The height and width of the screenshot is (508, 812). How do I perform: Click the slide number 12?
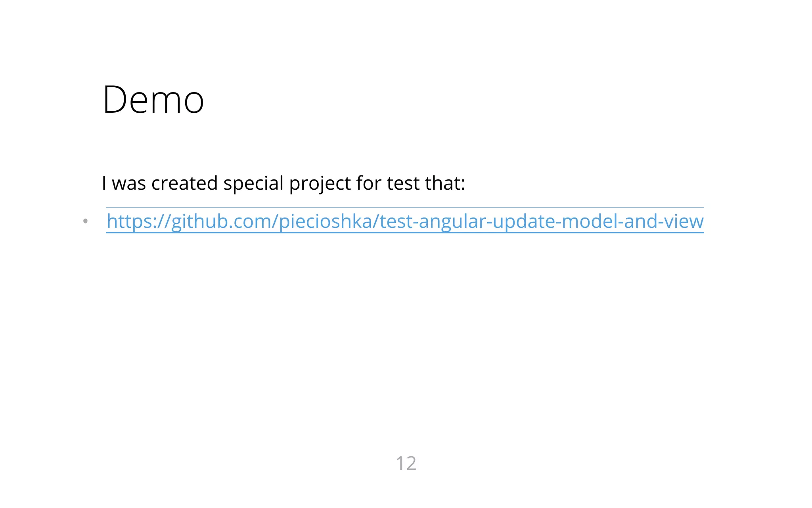coord(406,463)
